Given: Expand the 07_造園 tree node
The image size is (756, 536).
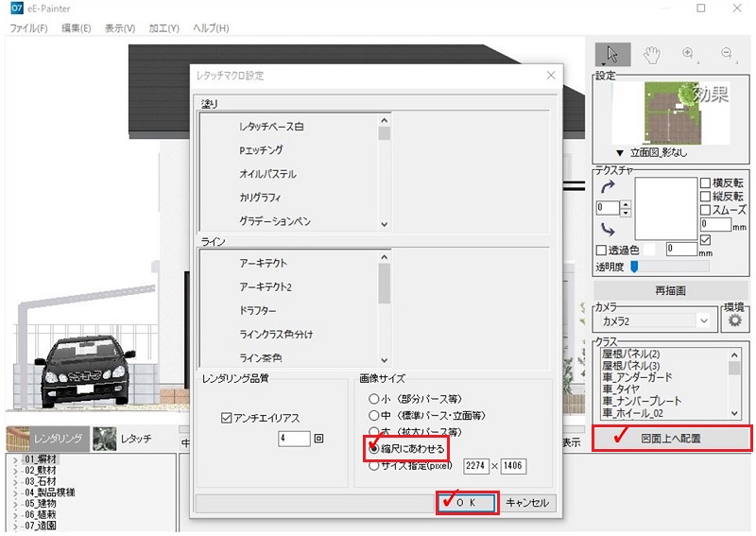Looking at the screenshot, I should click(x=15, y=527).
